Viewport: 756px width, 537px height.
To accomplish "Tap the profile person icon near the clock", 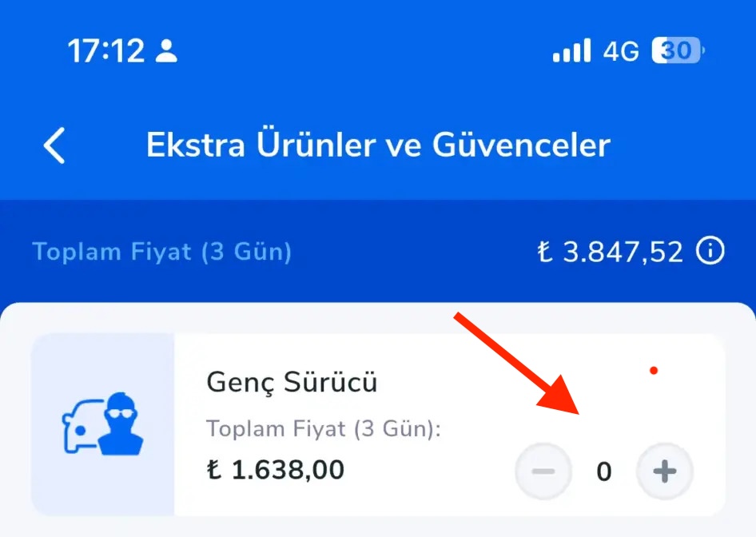I will click(165, 50).
